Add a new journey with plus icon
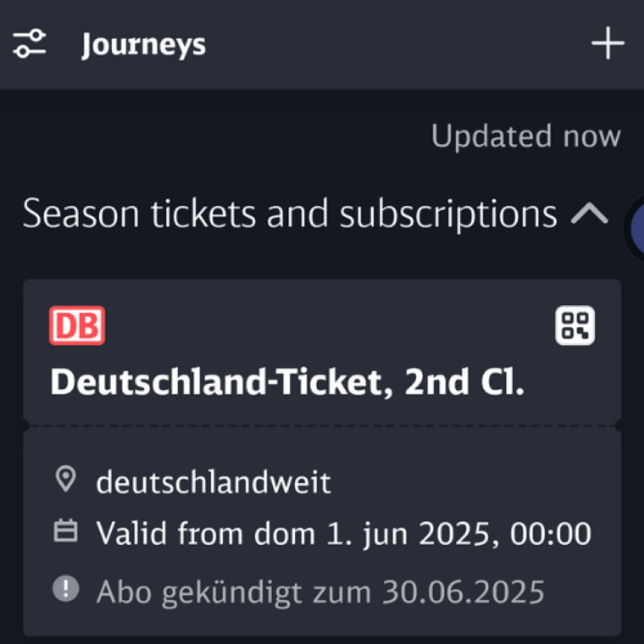The height and width of the screenshot is (644, 644). 608,43
